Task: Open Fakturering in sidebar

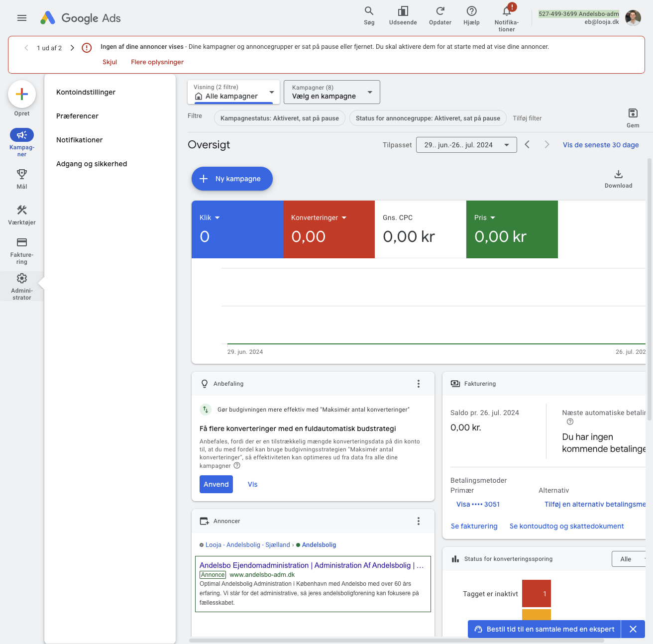Action: 22,251
